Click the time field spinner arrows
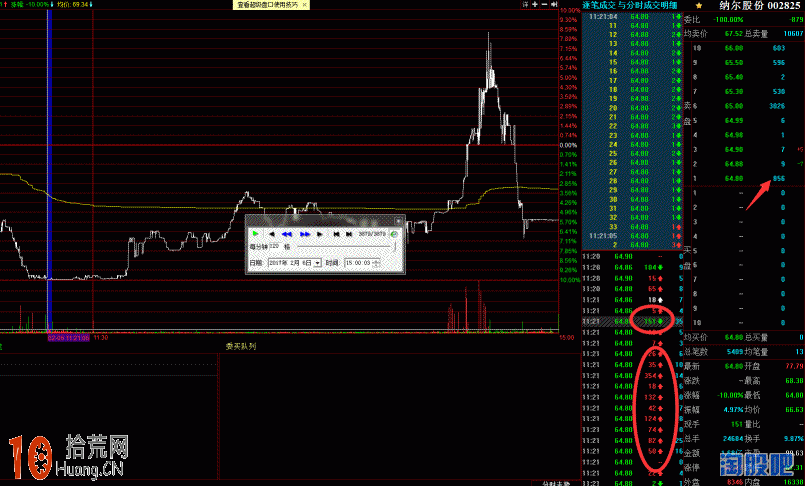805x486 pixels. [x=376, y=263]
